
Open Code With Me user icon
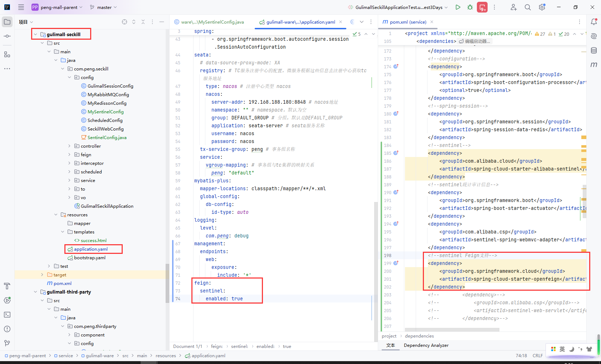pyautogui.click(x=514, y=7)
